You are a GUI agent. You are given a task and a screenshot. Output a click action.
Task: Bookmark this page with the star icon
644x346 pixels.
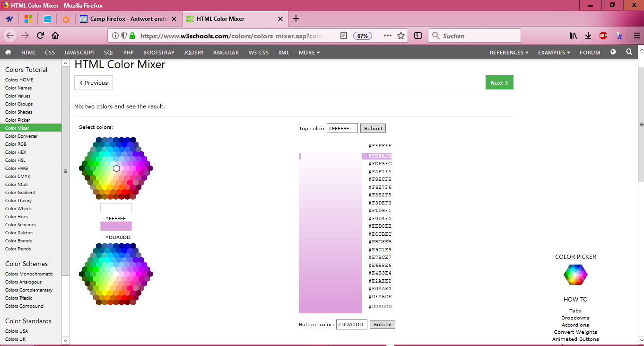point(401,36)
